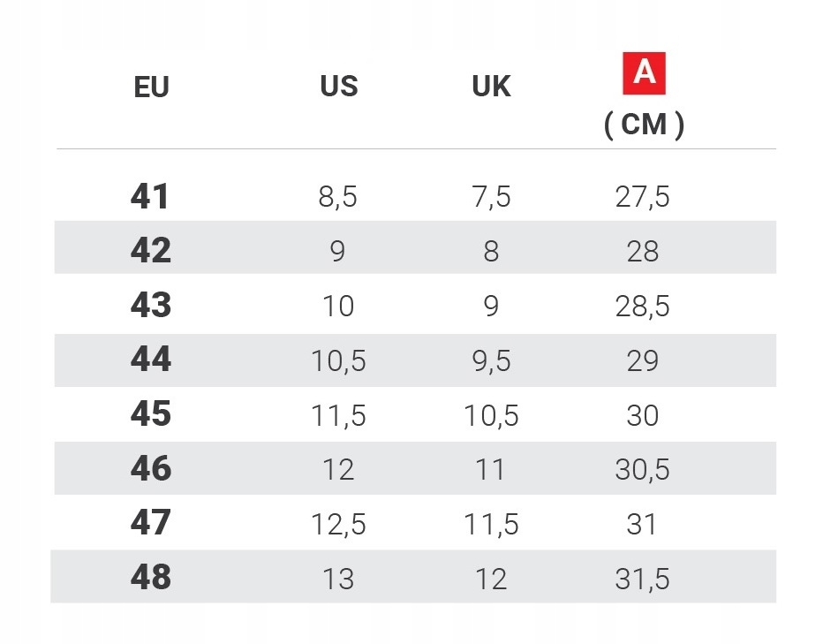Viewport: 823px width, 644px height.
Task: Select EU size 42 row label
Action: [150, 251]
